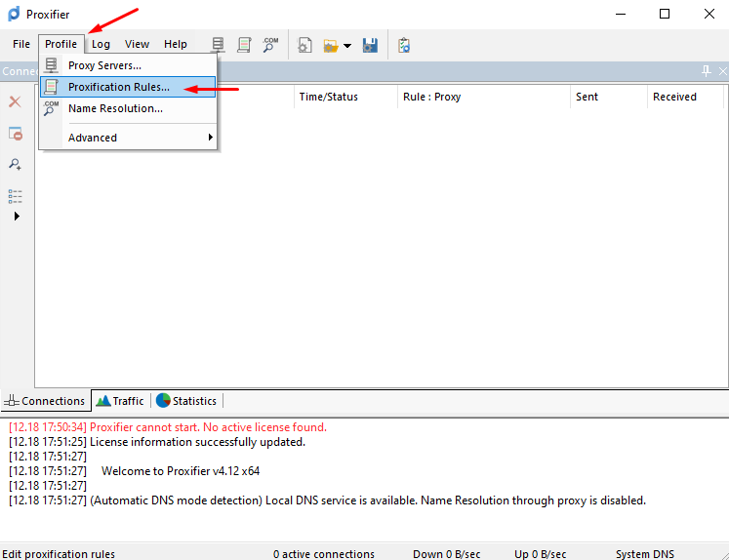The image size is (729, 560).
Task: Click 'Down 0 B/sec' status entry
Action: 446,554
